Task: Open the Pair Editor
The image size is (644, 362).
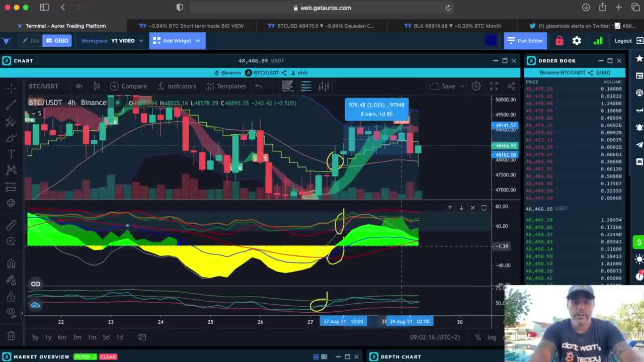Action: pos(525,41)
